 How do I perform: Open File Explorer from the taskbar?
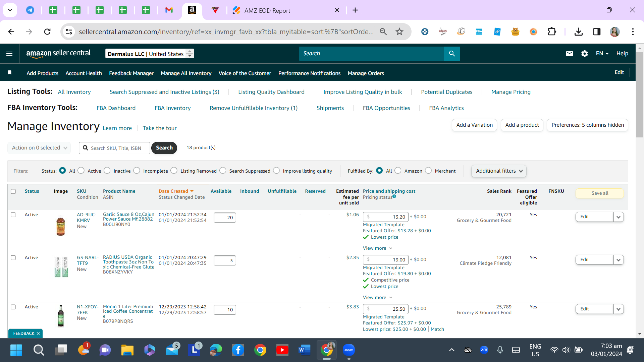127,350
